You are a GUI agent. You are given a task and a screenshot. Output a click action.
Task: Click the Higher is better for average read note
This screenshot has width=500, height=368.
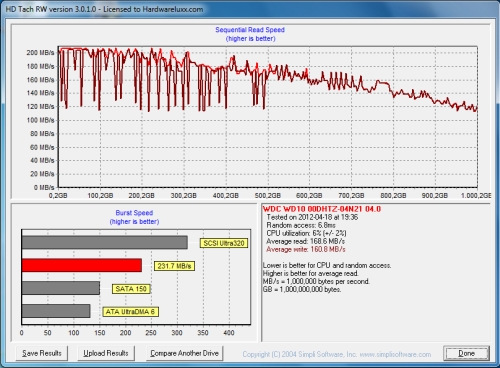pyautogui.click(x=311, y=273)
